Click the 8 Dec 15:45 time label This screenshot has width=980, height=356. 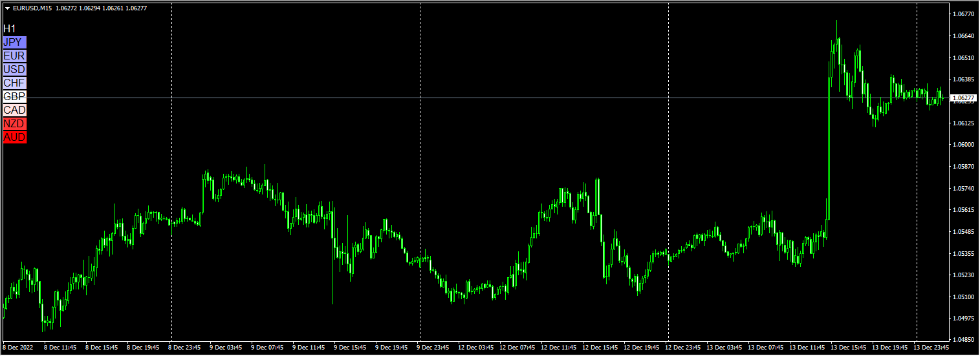pyautogui.click(x=102, y=348)
